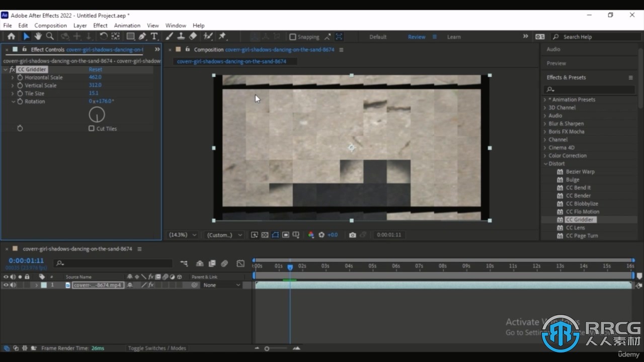This screenshot has width=644, height=362.
Task: Toggle Mask and Shape Path Visibility
Action: 275,235
